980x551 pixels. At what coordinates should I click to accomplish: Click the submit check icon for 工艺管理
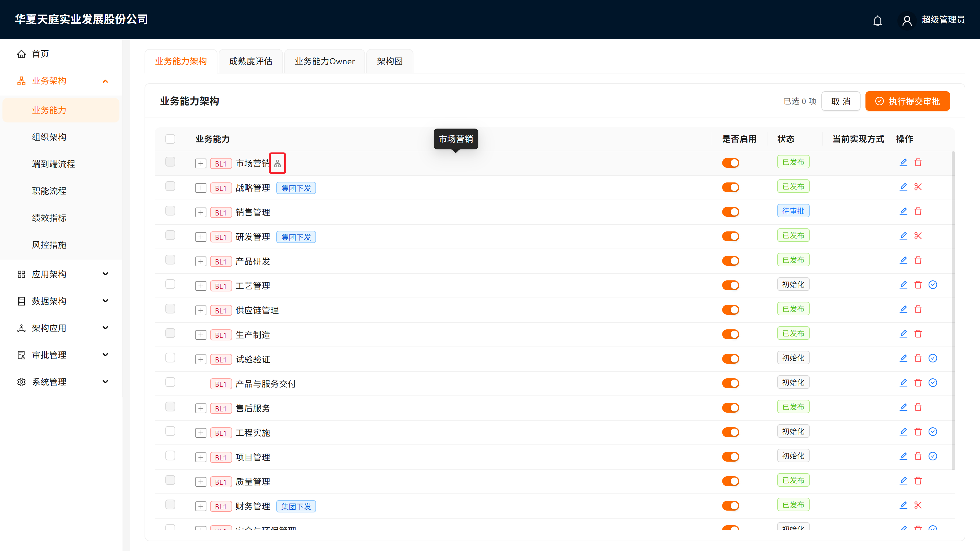click(x=933, y=284)
